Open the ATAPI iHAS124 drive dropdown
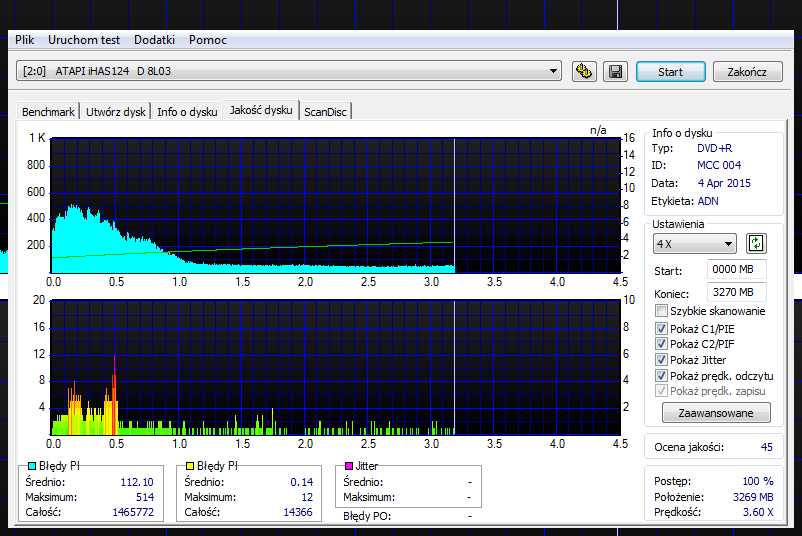This screenshot has width=802, height=536. [288, 71]
